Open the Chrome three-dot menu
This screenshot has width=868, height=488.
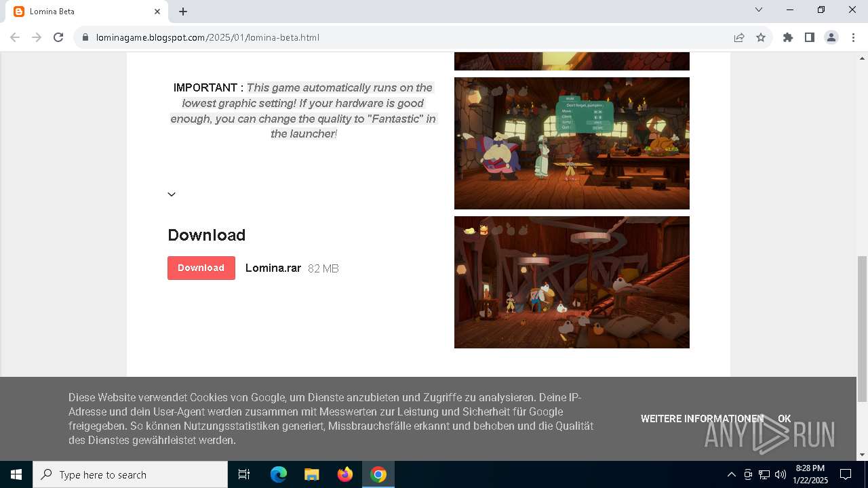click(x=853, y=37)
